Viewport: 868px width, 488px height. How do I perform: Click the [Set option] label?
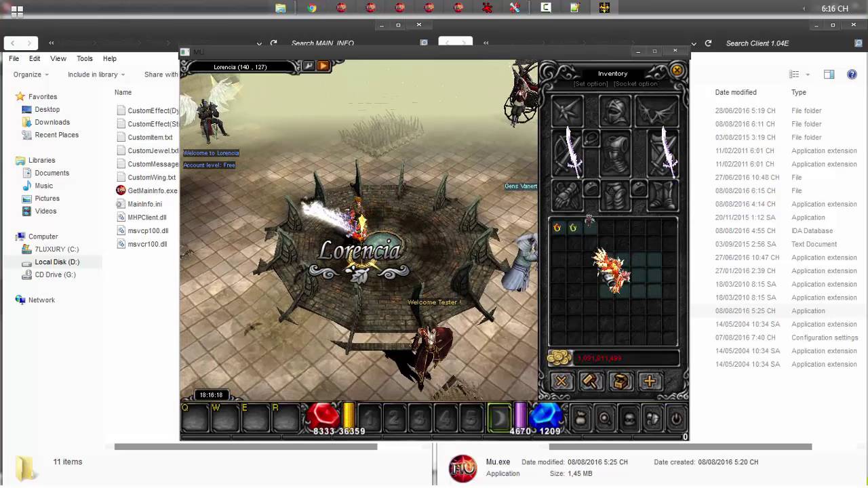click(591, 84)
